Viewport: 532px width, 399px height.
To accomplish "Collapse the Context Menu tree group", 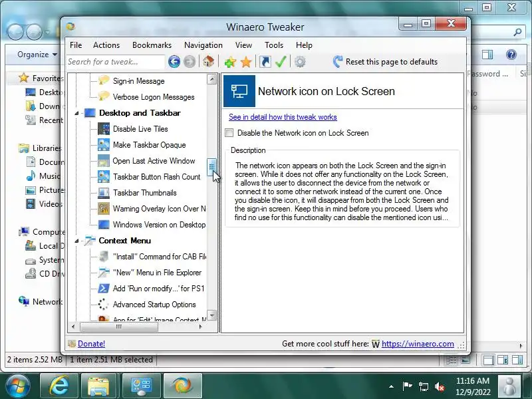I will click(76, 241).
